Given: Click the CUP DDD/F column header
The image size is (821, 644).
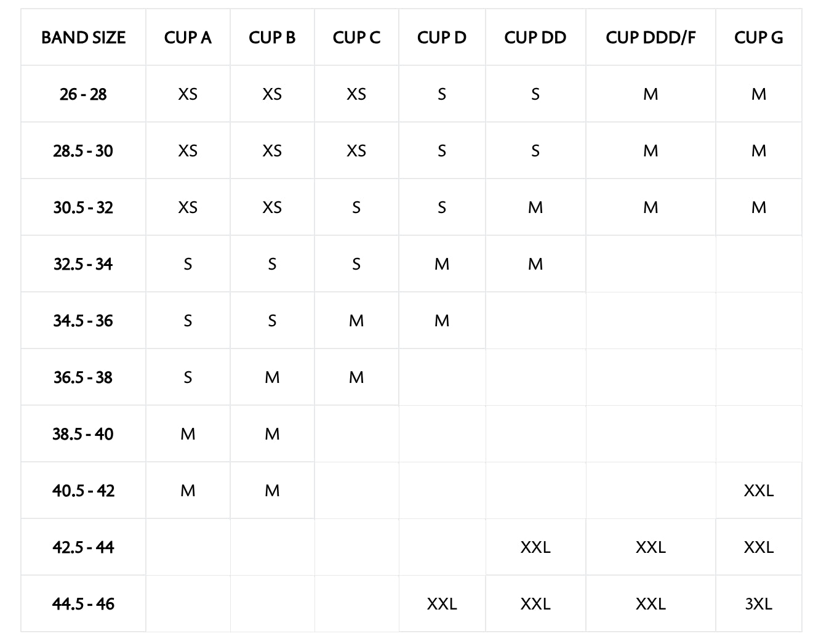Looking at the screenshot, I should pos(651,38).
